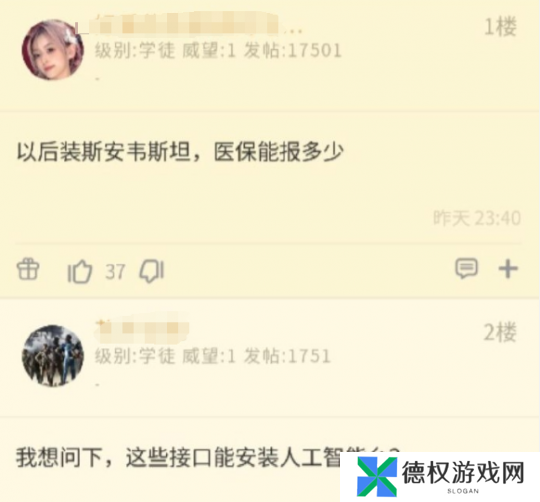Open first poster's pink-haired avatar
Image resolution: width=540 pixels, height=502 pixels.
coord(53,50)
